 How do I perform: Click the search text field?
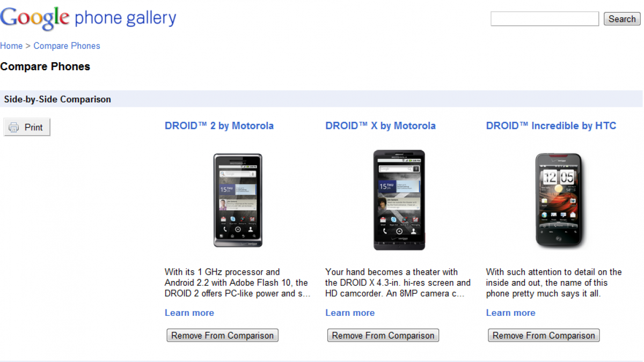click(545, 19)
